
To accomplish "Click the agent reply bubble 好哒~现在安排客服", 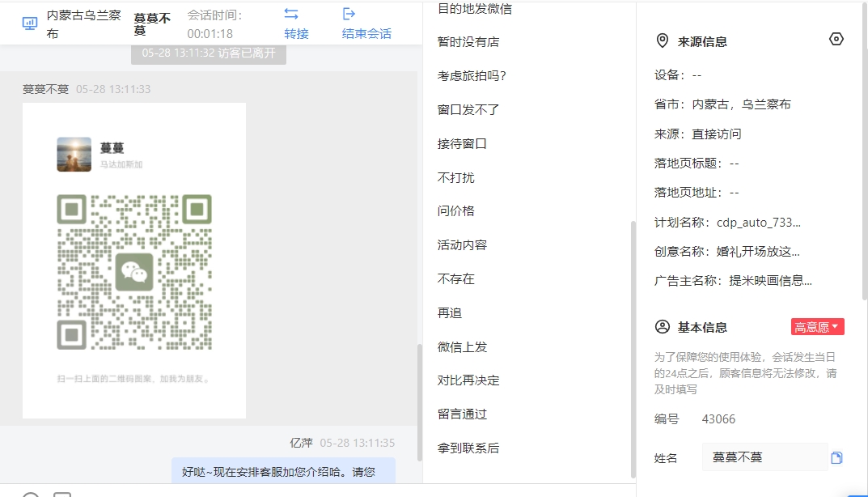I will 283,471.
